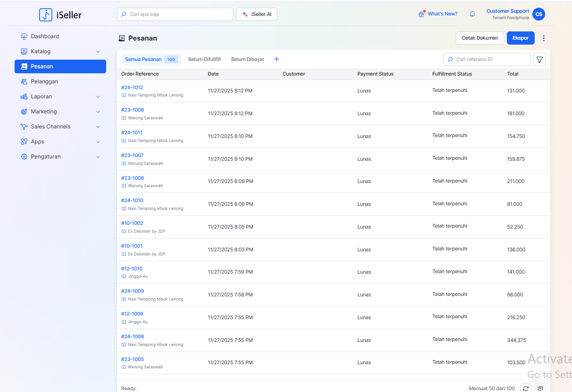Click the refresh icon at bottom
This screenshot has height=392, width=572.
tap(526, 388)
